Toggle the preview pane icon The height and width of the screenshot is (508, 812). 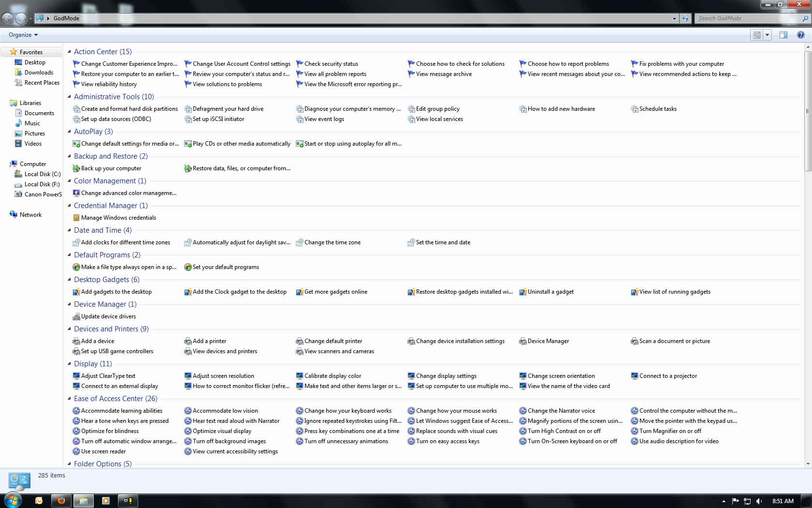pyautogui.click(x=783, y=35)
